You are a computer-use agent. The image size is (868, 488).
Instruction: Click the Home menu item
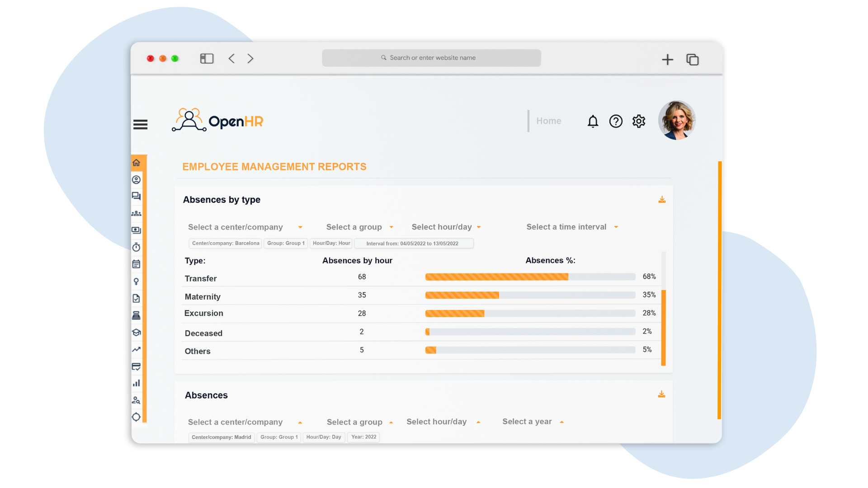tap(548, 121)
